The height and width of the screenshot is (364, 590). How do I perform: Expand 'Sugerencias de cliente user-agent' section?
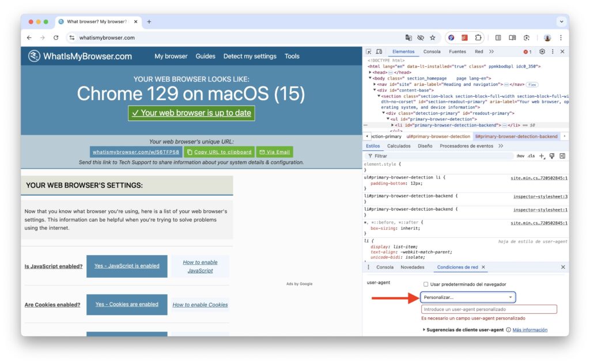424,330
